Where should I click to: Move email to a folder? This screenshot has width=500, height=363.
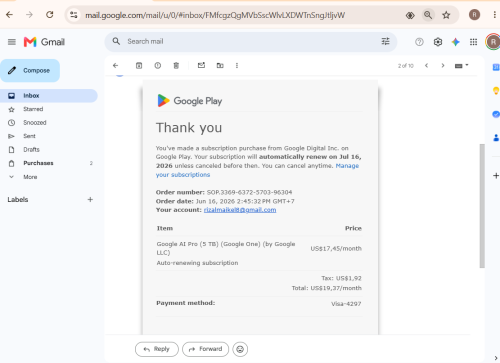pos(220,66)
